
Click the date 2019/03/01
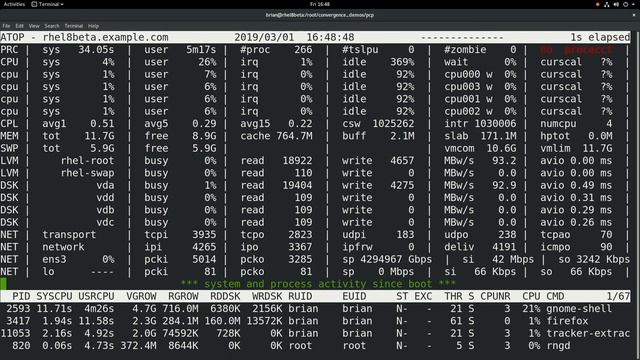pos(264,37)
